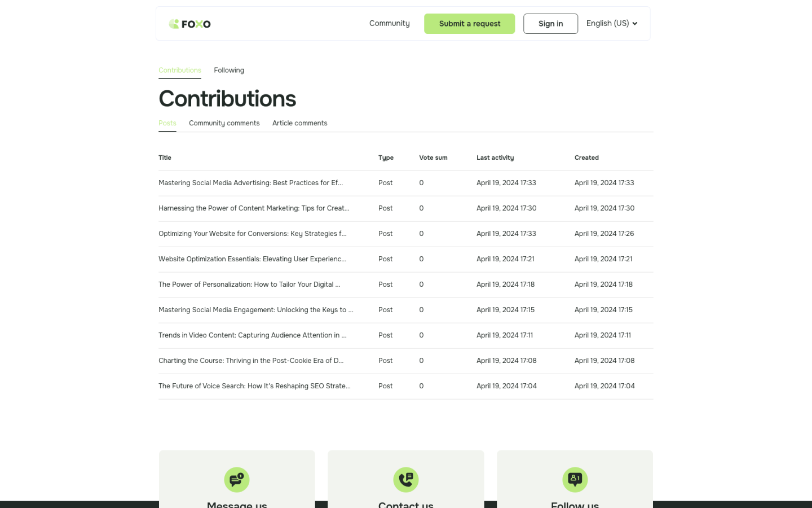Open Trends in Video Content post
Screen dimensions: 812x508
point(252,335)
